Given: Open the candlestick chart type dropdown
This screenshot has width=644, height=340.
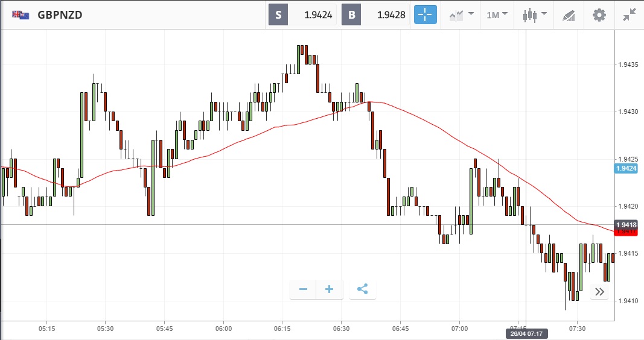Looking at the screenshot, I should pyautogui.click(x=534, y=15).
